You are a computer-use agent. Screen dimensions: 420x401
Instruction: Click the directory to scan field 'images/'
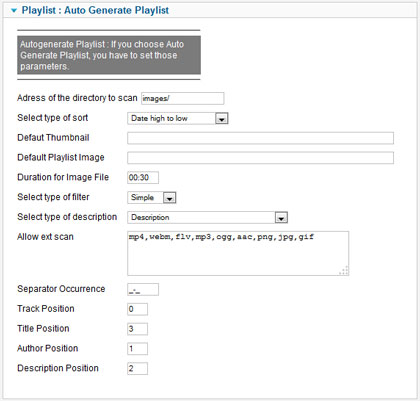coord(182,98)
